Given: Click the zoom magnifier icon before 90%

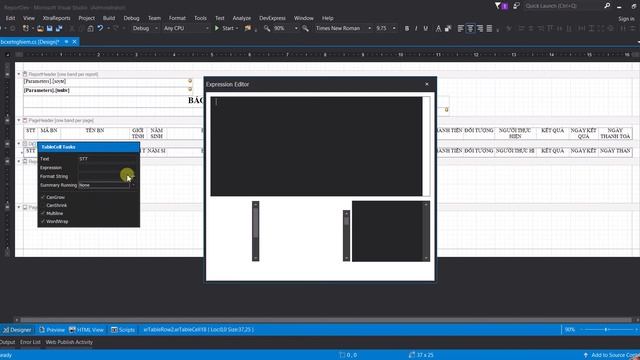Looking at the screenshot, I should click(267, 28).
